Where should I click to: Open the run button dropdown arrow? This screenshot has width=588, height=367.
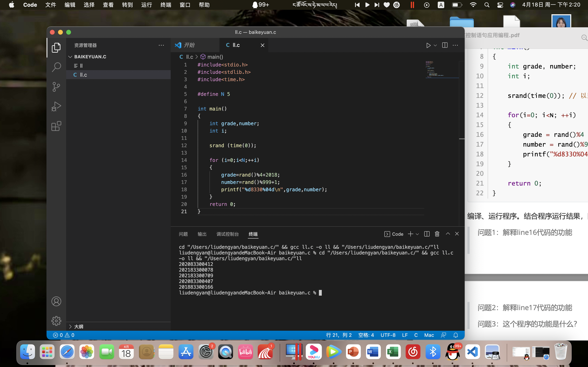(435, 45)
